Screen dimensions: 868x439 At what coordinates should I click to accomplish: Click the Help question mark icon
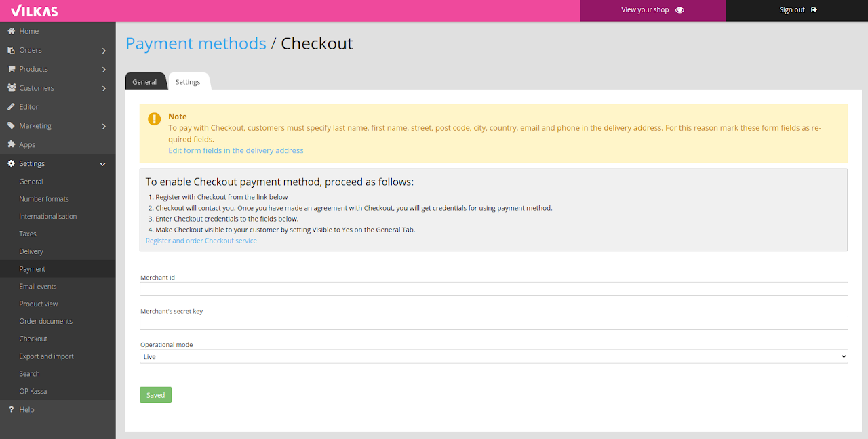tap(11, 410)
